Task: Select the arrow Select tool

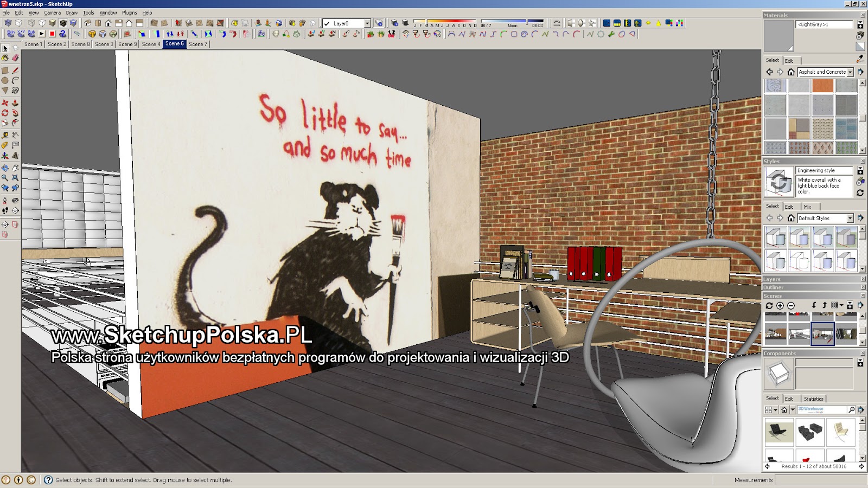Action: click(5, 48)
